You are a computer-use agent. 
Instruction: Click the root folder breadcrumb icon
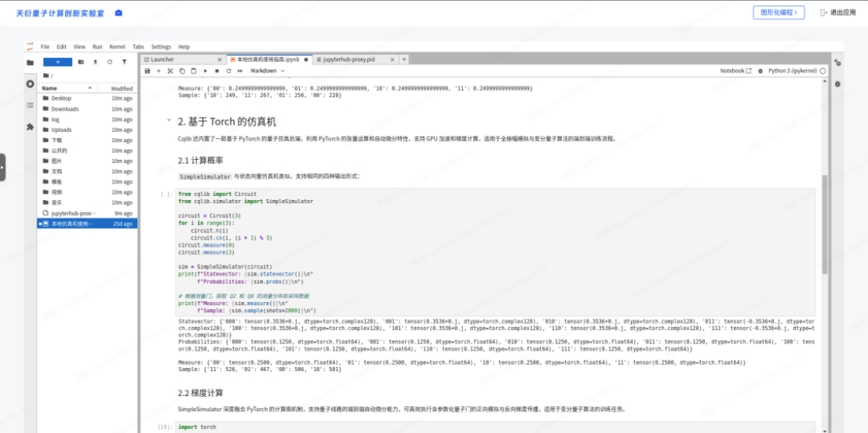[46, 76]
